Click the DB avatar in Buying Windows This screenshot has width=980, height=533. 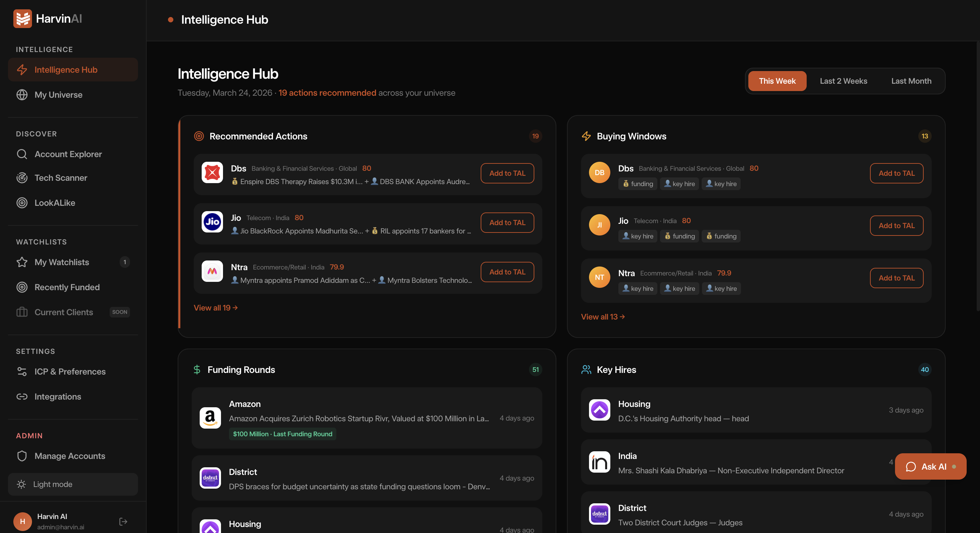click(600, 173)
